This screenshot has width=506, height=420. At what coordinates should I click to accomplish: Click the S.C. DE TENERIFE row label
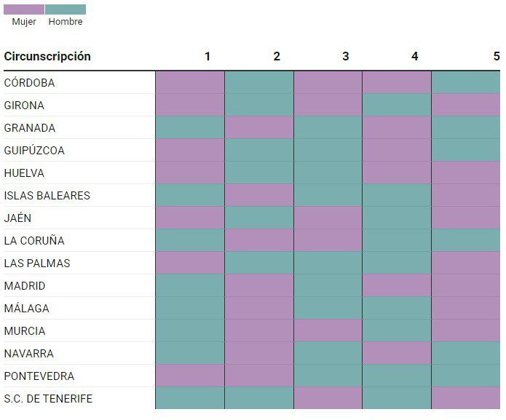pos(48,399)
